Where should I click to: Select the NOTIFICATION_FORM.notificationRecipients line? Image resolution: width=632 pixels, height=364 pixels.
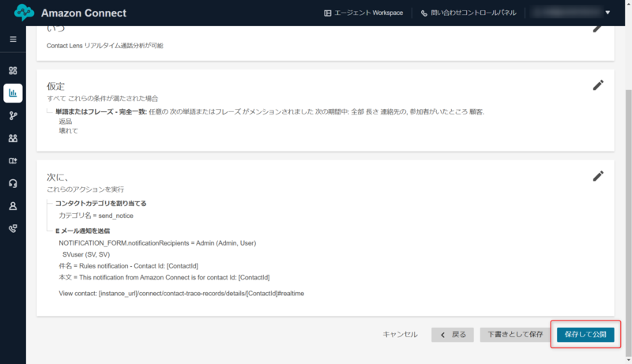[x=157, y=243]
